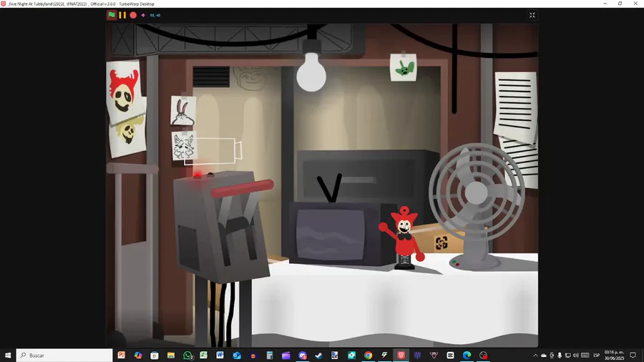Click the dark air vent on the wall

[x=211, y=77]
